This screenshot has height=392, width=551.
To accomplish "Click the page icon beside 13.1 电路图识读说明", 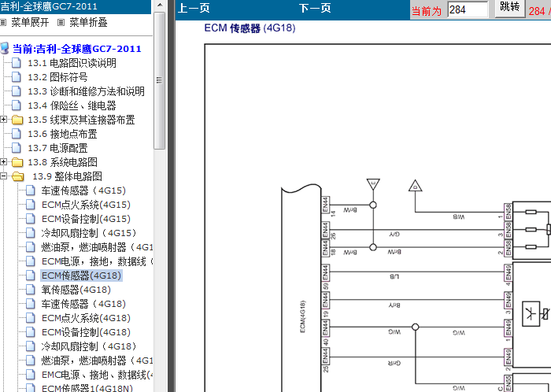I will (x=17, y=63).
